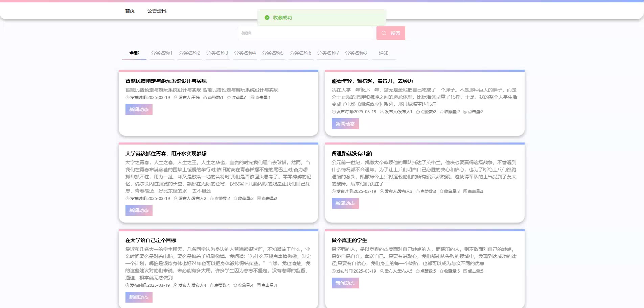Screen dimensions: 644x308
Task: Switch to the 分类名称4 tab
Action: coord(245,53)
